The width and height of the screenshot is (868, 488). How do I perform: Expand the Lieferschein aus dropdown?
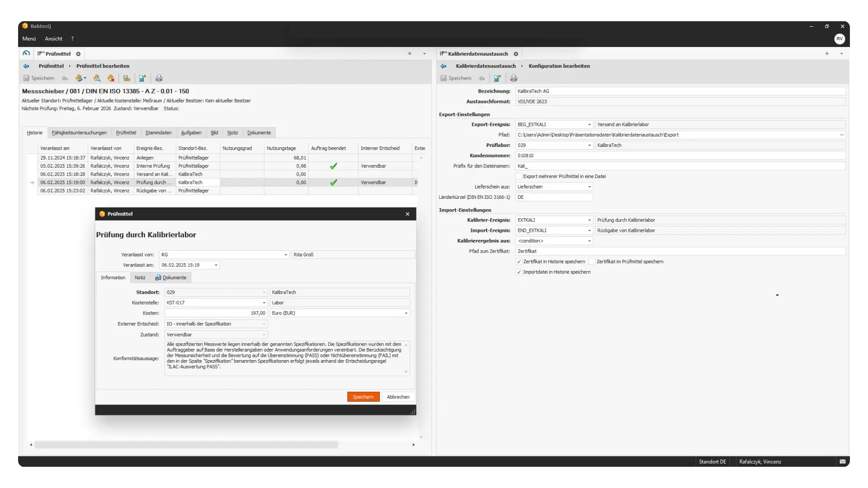(x=589, y=187)
